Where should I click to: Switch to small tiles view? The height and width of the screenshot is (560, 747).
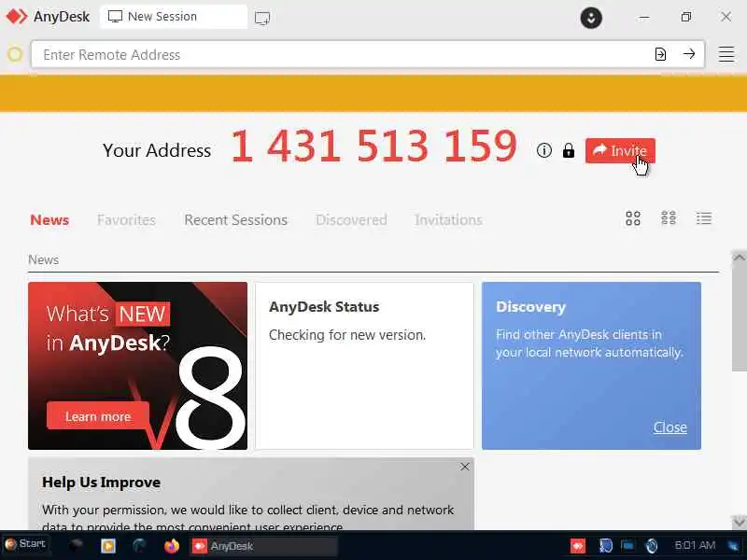click(x=669, y=218)
